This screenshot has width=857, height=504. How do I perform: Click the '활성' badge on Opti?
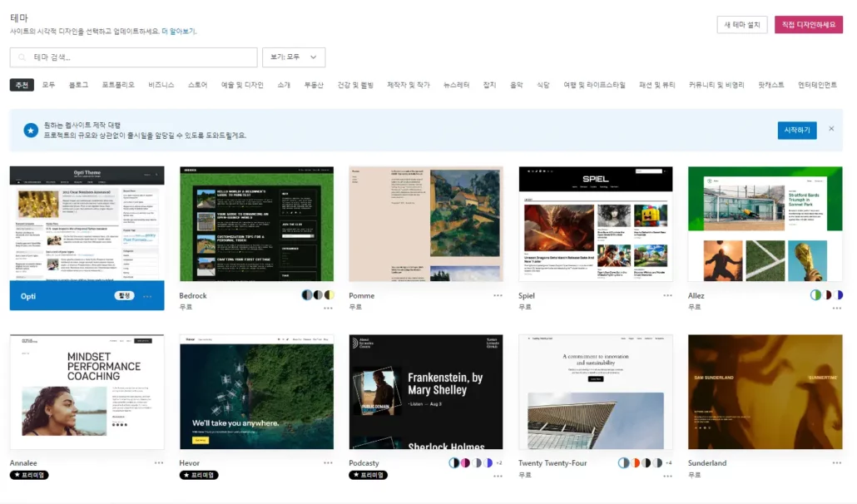click(124, 296)
